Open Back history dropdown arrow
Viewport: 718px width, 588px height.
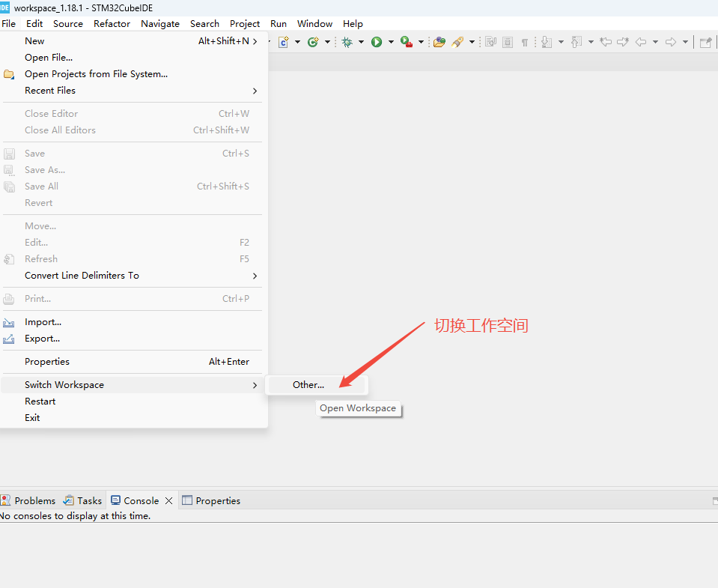click(655, 42)
